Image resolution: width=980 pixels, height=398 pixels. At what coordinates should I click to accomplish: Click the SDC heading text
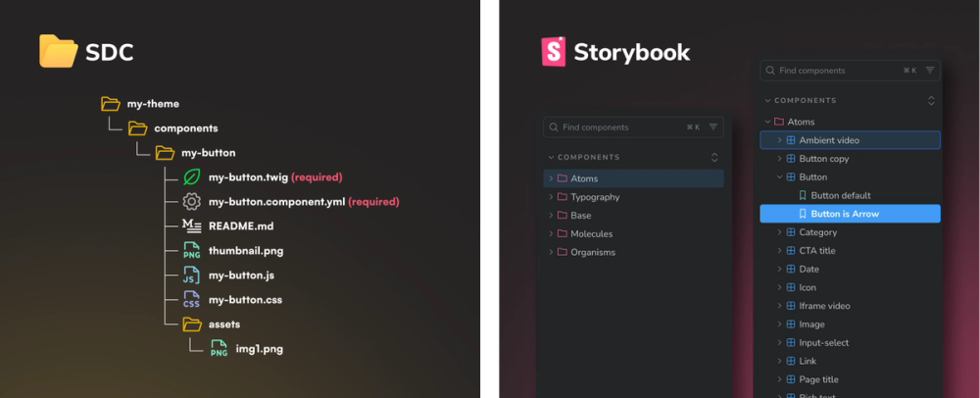pos(110,53)
